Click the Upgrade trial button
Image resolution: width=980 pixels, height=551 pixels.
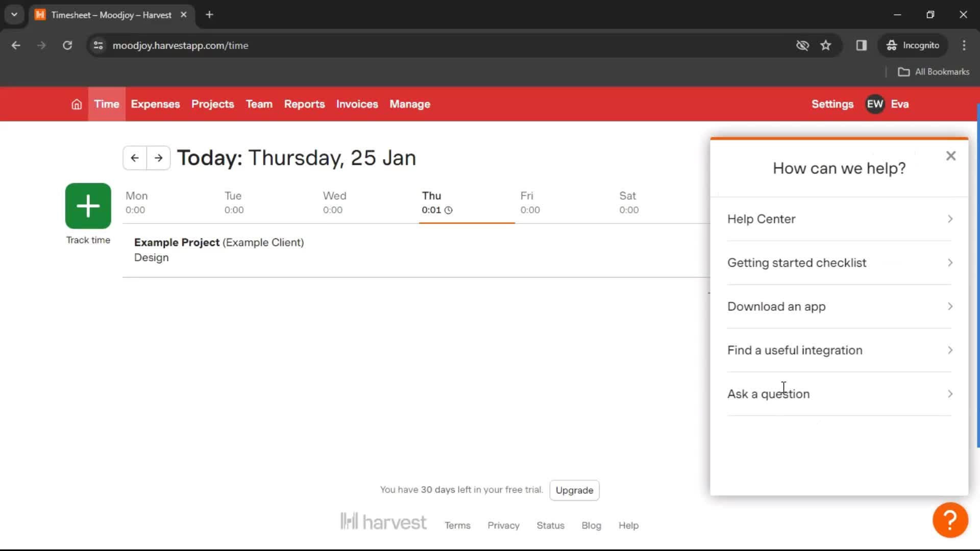pos(574,490)
